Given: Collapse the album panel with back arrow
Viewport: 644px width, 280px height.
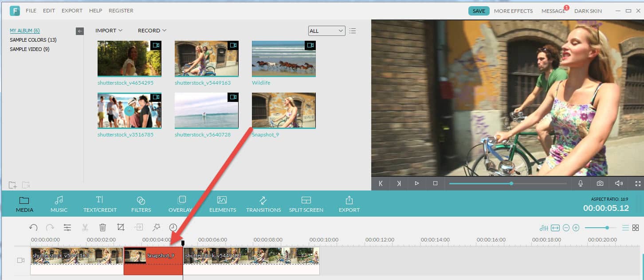Looking at the screenshot, I should click(80, 31).
